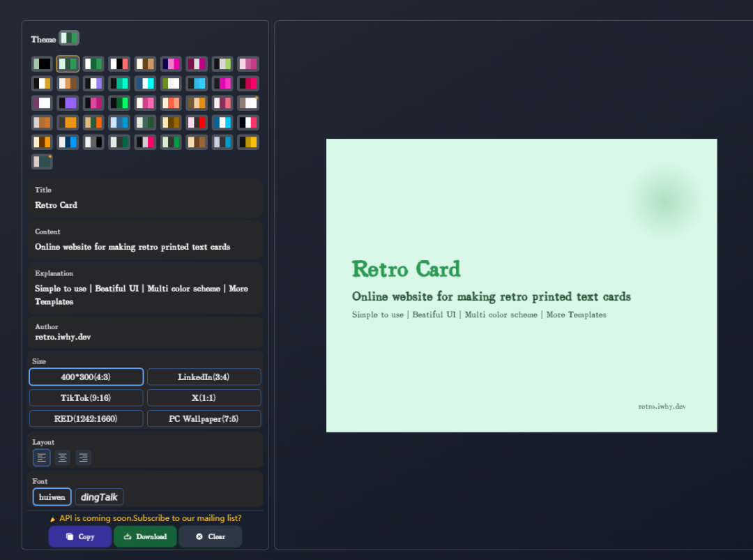Image resolution: width=753 pixels, height=560 pixels.
Task: Choose the blue, white and cyan theme swatch
Action: pos(145,84)
